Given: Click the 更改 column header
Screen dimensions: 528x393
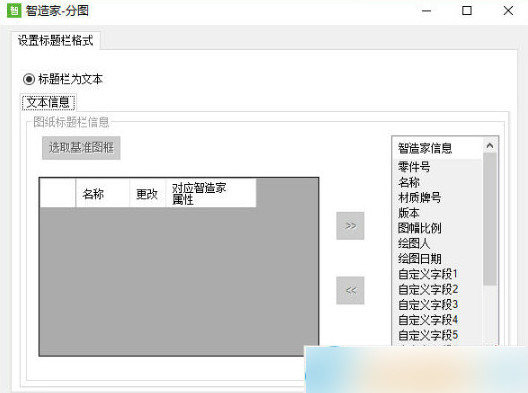Looking at the screenshot, I should click(x=147, y=193).
